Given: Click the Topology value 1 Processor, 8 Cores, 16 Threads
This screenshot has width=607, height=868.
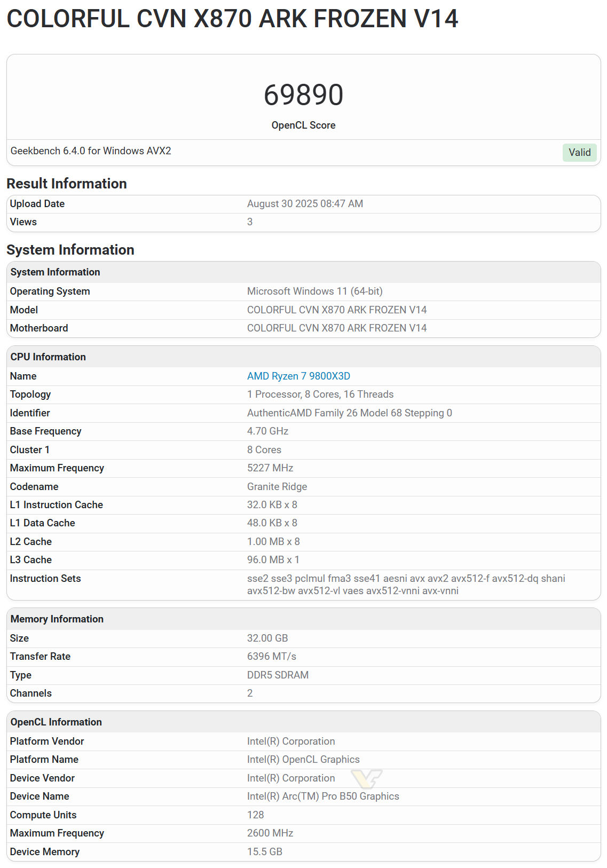Looking at the screenshot, I should click(x=320, y=394).
